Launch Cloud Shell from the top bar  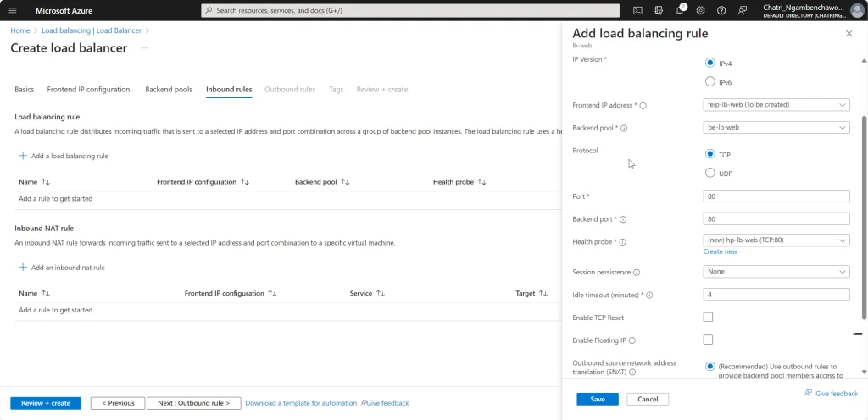(637, 10)
